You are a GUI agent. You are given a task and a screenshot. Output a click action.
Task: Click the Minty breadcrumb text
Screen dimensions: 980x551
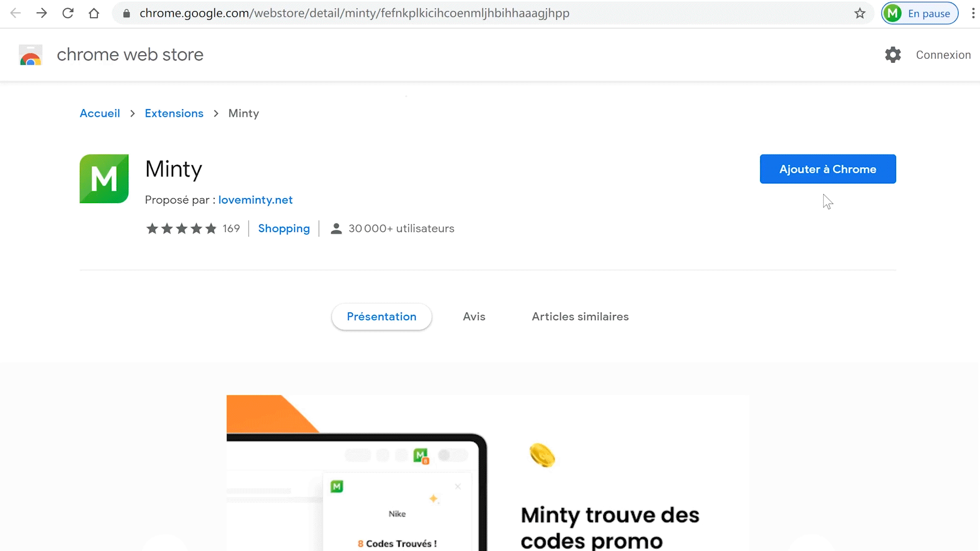[243, 113]
